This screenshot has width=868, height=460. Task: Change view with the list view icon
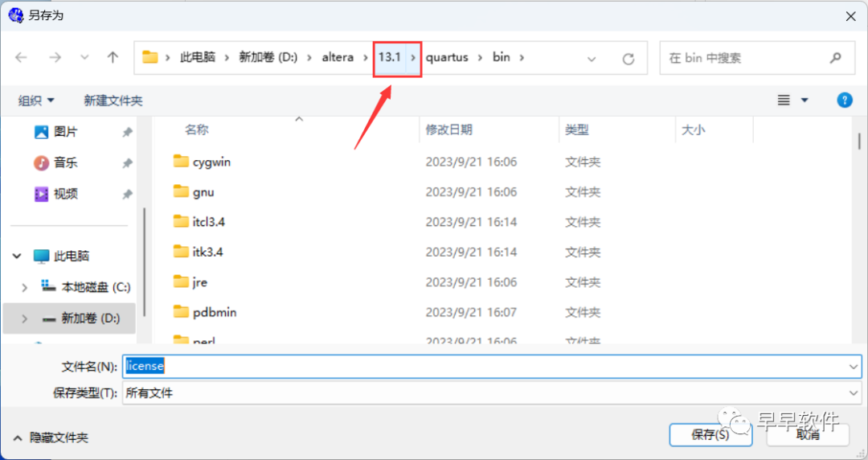pos(784,101)
